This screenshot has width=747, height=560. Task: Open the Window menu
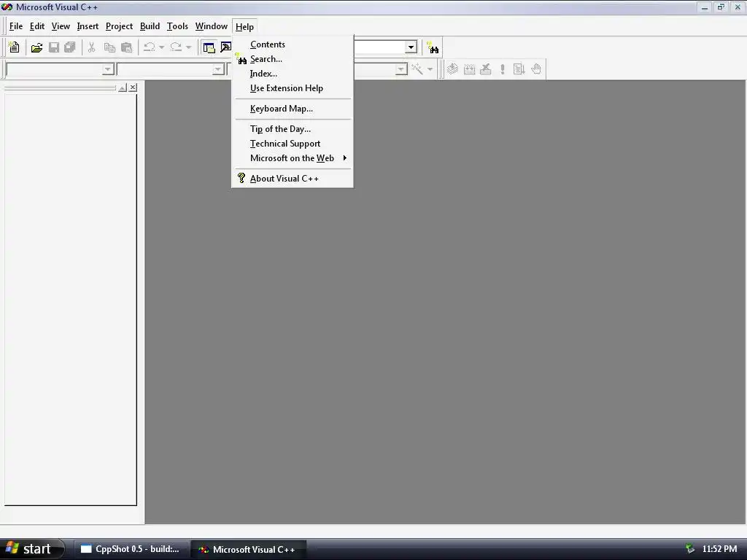click(x=211, y=27)
